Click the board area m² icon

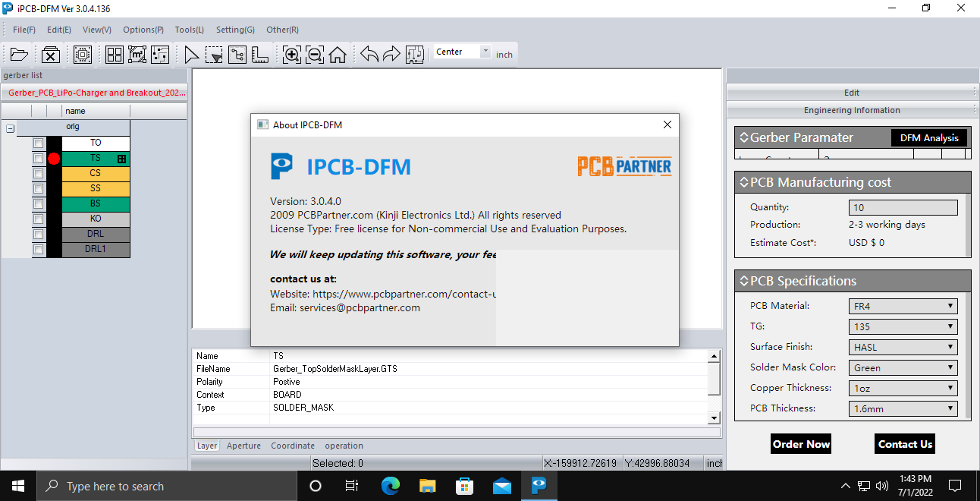coord(137,55)
